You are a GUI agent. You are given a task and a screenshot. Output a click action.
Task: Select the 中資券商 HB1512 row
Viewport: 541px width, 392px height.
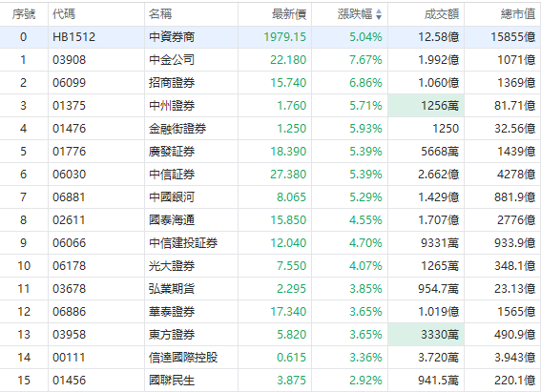coord(271,37)
